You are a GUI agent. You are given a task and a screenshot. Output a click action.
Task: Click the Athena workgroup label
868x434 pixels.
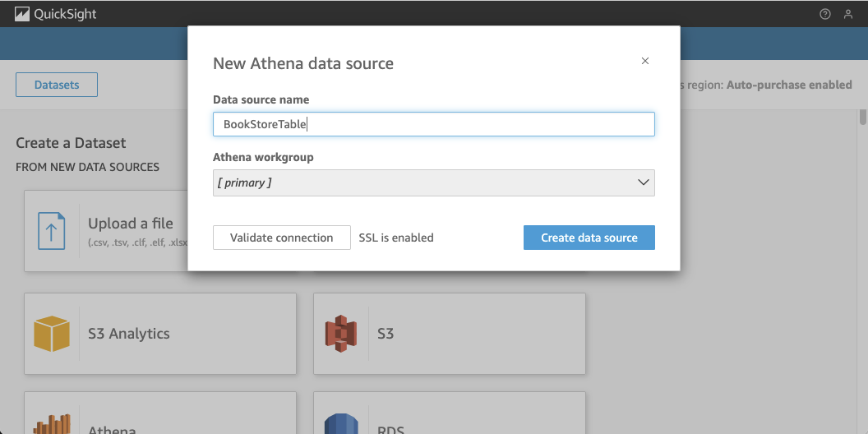coord(264,157)
